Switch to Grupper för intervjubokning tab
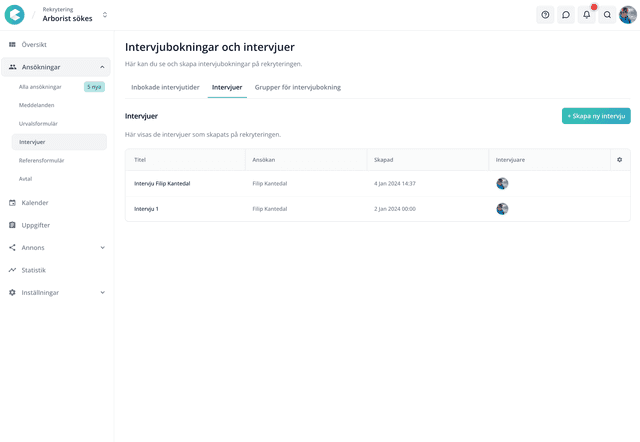 [x=297, y=88]
